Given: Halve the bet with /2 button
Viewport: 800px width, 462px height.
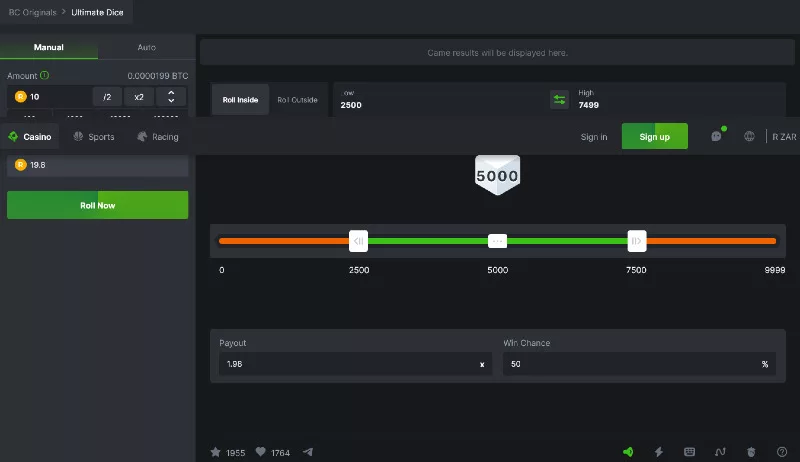Looking at the screenshot, I should coord(107,96).
